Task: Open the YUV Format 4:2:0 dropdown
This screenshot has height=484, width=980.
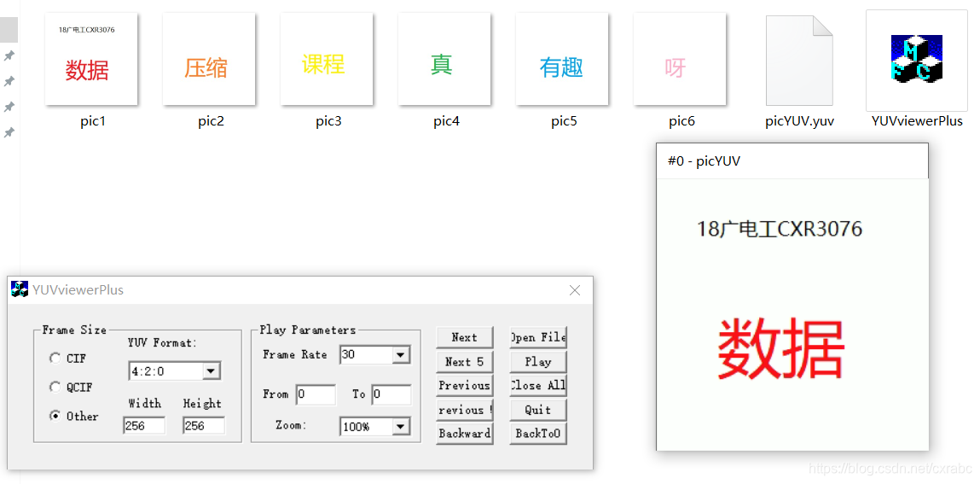Action: [x=212, y=371]
